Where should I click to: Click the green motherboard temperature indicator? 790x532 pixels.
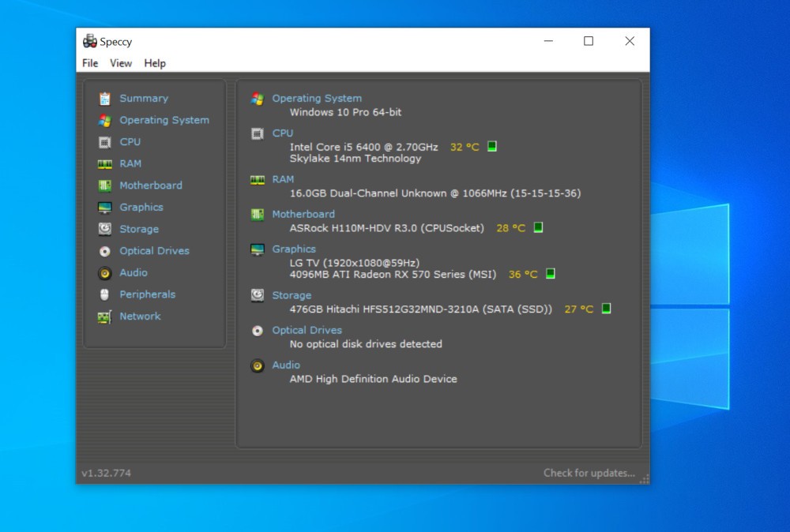pos(538,227)
